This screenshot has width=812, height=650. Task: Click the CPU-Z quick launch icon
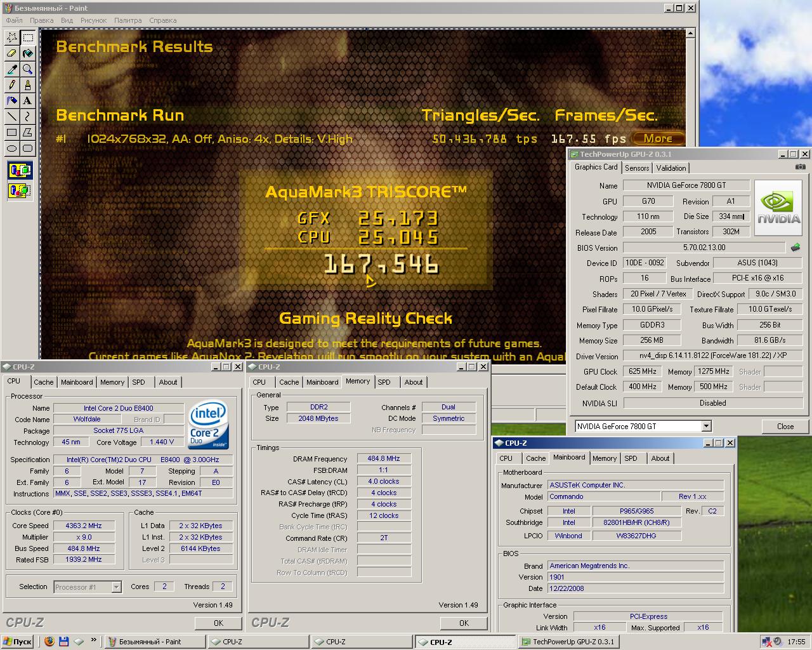coord(79,642)
